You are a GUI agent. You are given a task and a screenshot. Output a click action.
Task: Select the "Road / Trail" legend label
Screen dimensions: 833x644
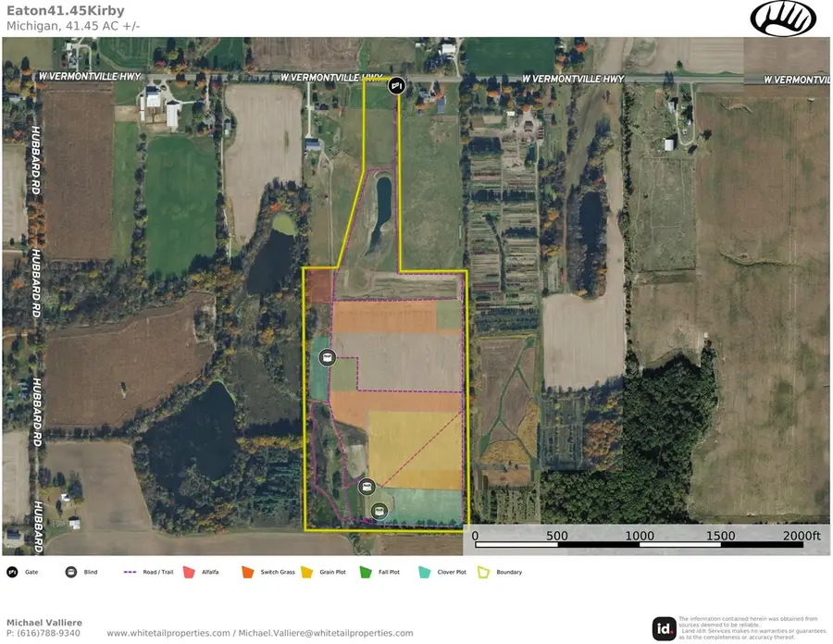(x=158, y=572)
